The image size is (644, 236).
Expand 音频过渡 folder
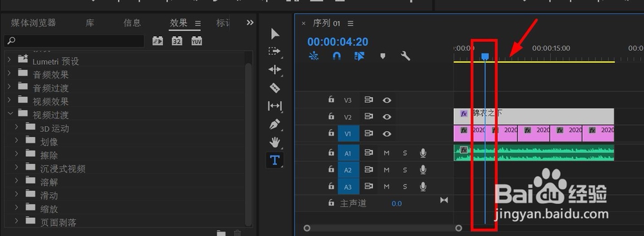tap(10, 87)
